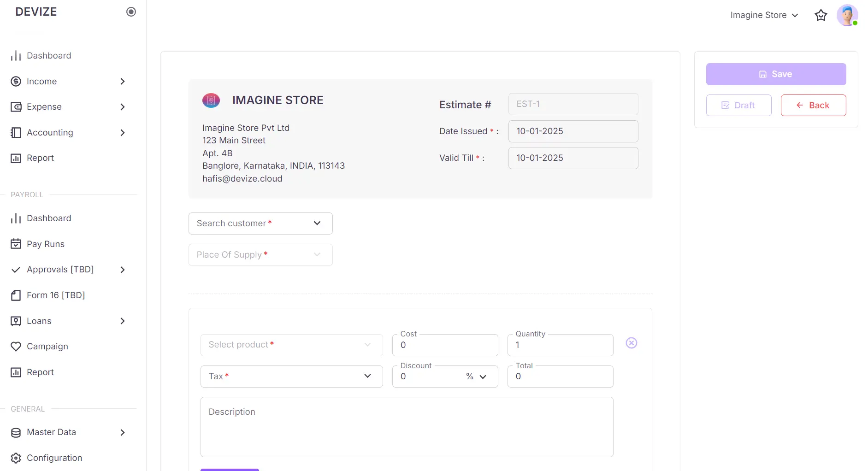Toggle the sidebar pin radio icon

131,12
